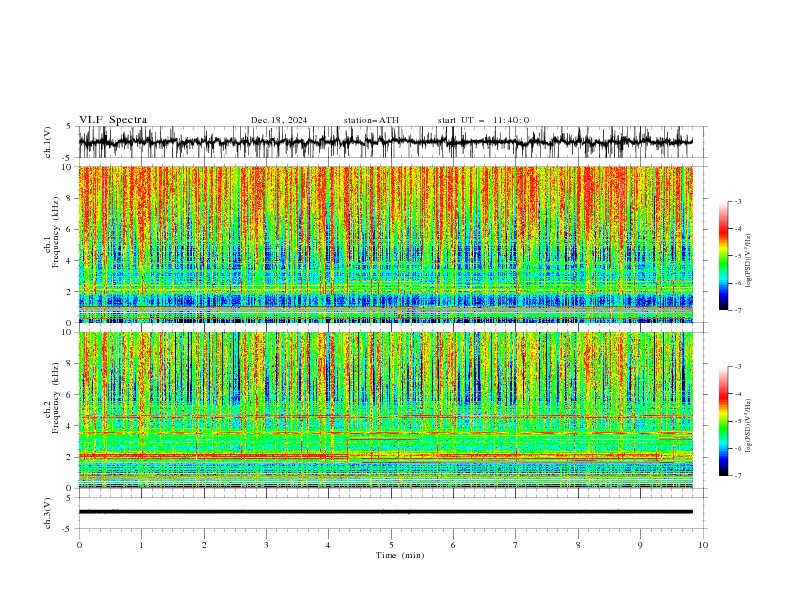Click the log(PSD) label beside ch.2 color bar
This screenshot has width=792, height=612.
click(748, 426)
